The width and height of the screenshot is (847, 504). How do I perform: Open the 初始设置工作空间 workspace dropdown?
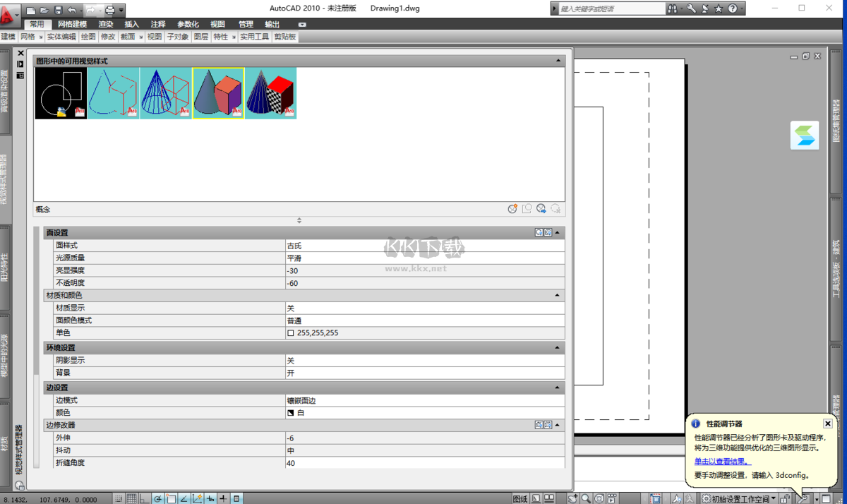tap(738, 497)
